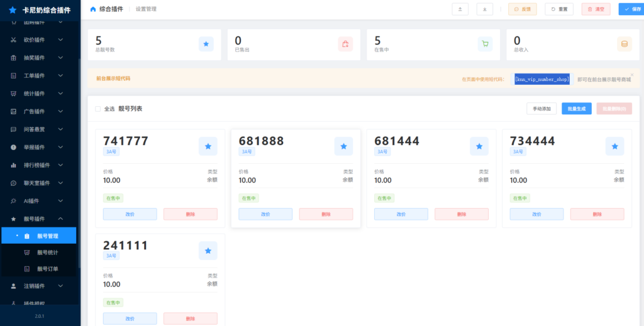Screen dimensions: 644x326
Task: Expand the 砍价插件 sidebar menu
Action: pos(39,40)
